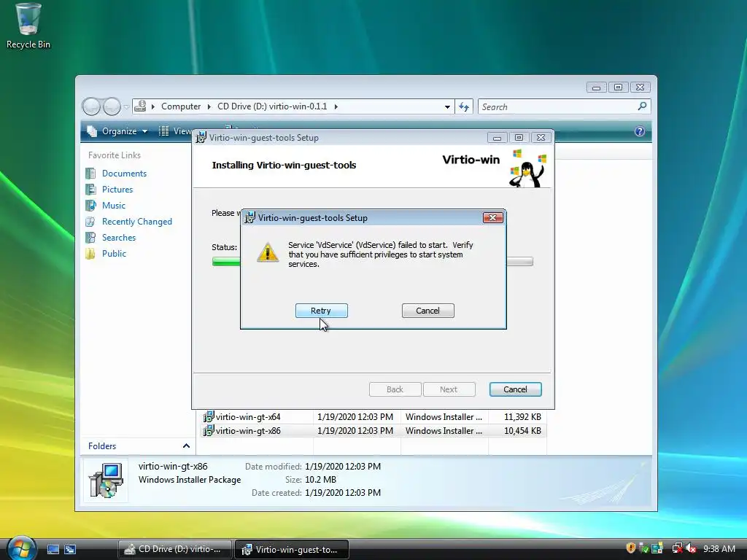
Task: Click the Virtio-win penguin logo
Action: click(527, 168)
